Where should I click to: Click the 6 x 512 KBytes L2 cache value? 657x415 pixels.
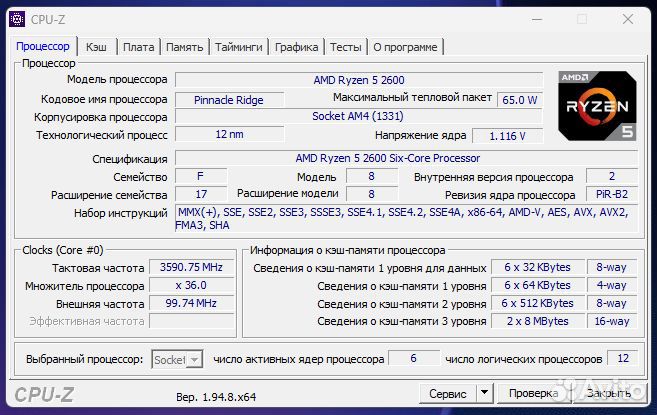pyautogui.click(x=538, y=303)
